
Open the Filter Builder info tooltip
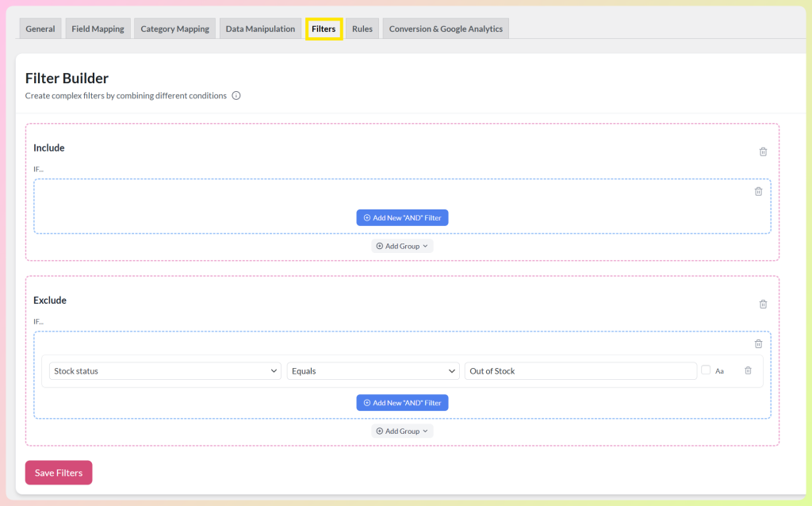point(236,95)
